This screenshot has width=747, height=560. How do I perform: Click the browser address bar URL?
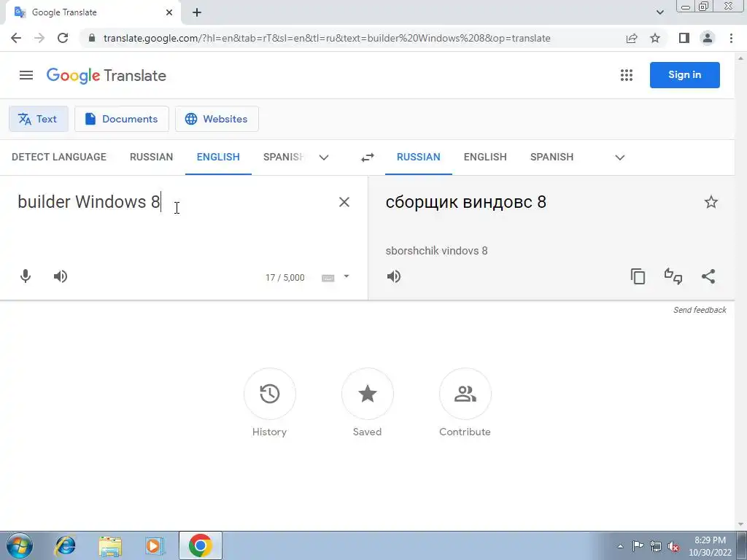(327, 38)
